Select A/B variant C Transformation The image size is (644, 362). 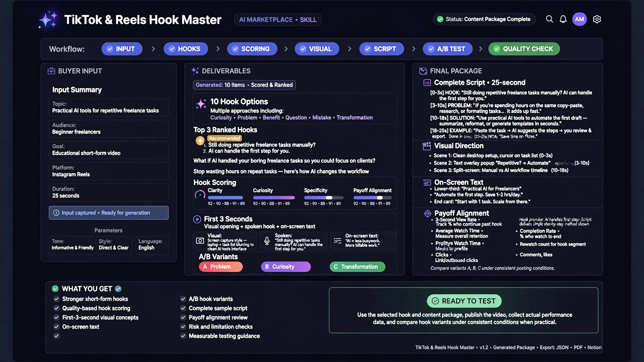(358, 266)
